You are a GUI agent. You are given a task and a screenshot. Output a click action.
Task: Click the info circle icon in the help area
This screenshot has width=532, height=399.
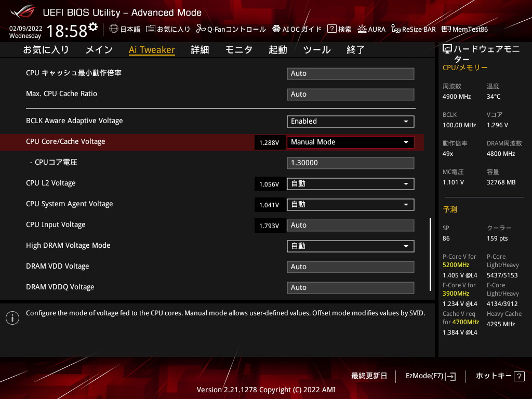12,318
